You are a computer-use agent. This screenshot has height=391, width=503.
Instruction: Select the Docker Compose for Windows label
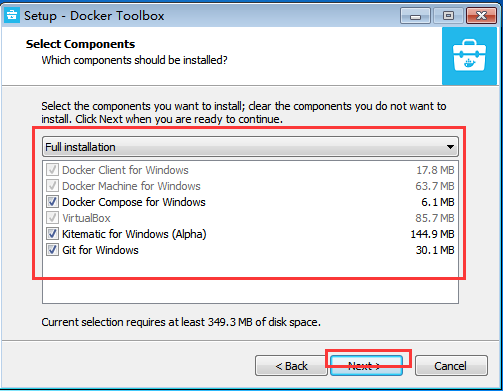tap(134, 202)
